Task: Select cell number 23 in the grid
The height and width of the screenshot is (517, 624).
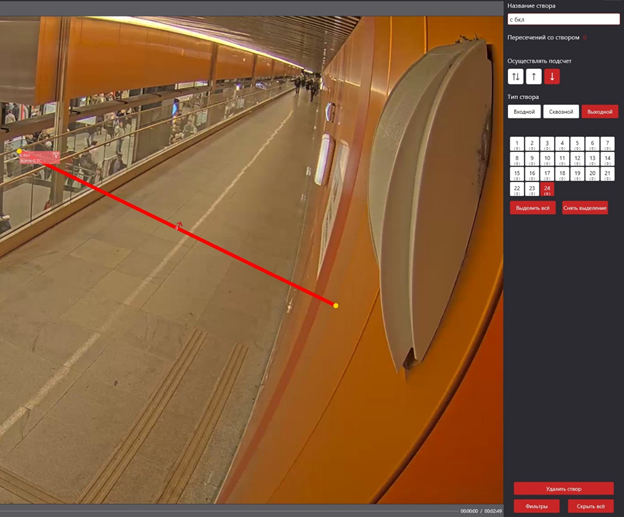Action: pyautogui.click(x=532, y=189)
